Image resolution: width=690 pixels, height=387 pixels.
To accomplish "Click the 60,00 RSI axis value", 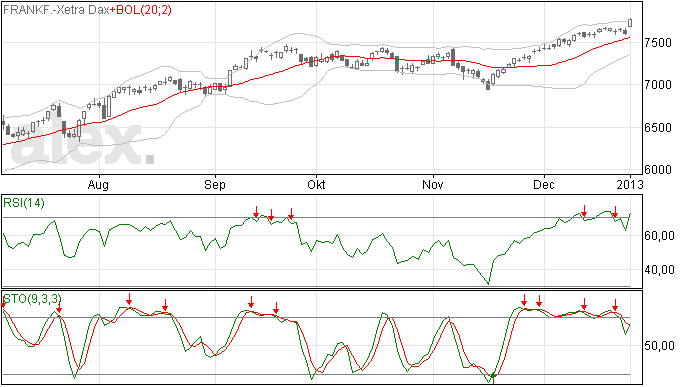I will coord(659,236).
